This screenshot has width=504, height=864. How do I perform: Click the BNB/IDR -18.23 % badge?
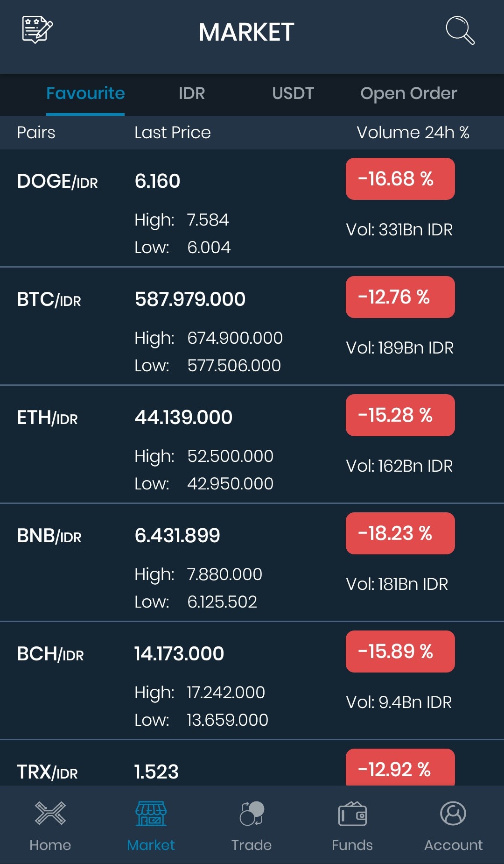pos(400,533)
